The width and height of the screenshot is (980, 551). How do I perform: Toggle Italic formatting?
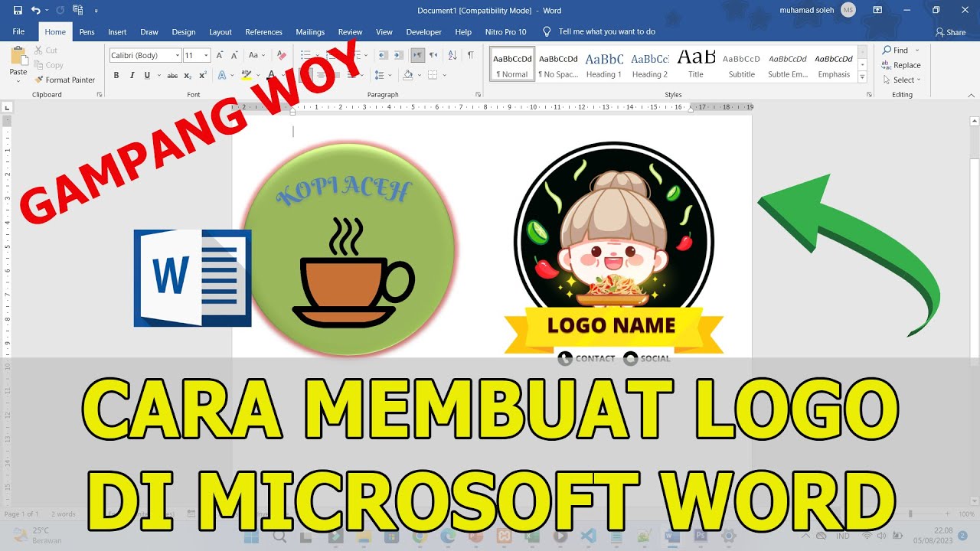tap(132, 75)
